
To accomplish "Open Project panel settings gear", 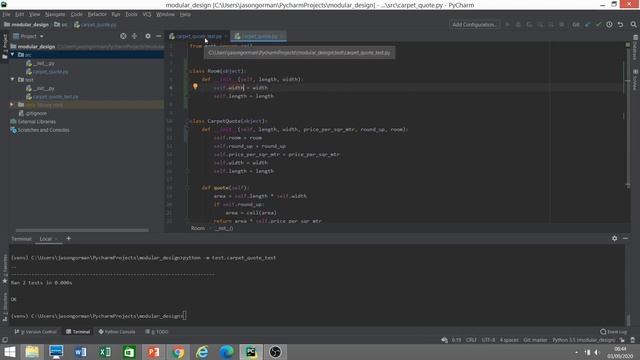I will [148, 36].
